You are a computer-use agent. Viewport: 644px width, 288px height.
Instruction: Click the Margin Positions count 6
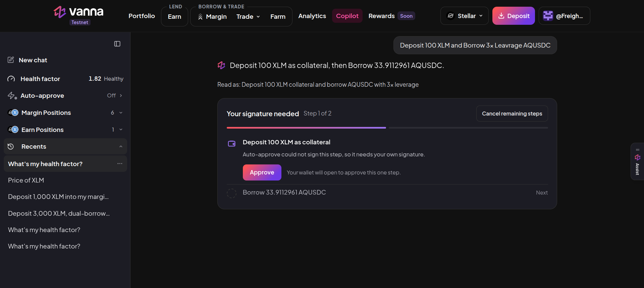point(112,113)
